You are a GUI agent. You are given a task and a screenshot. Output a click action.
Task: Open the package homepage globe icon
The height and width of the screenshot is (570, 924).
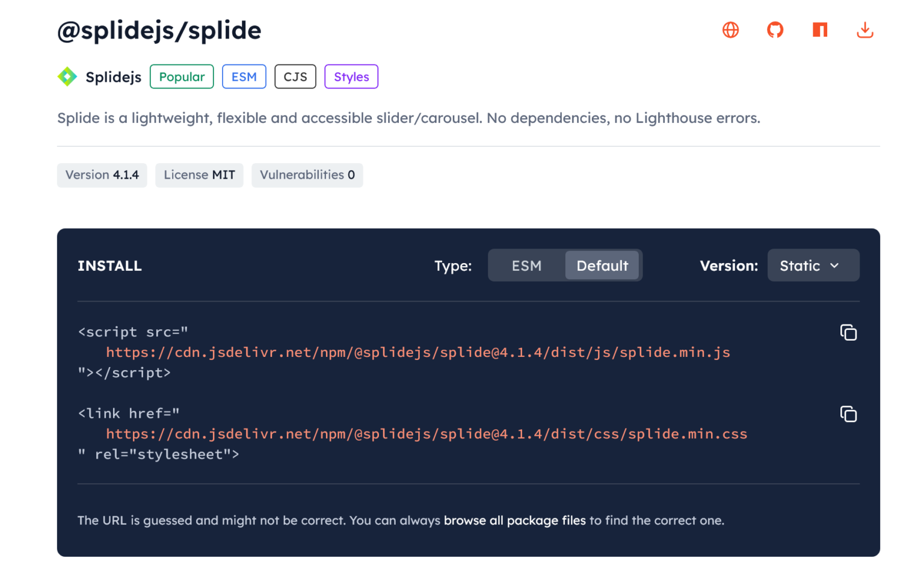coord(730,30)
